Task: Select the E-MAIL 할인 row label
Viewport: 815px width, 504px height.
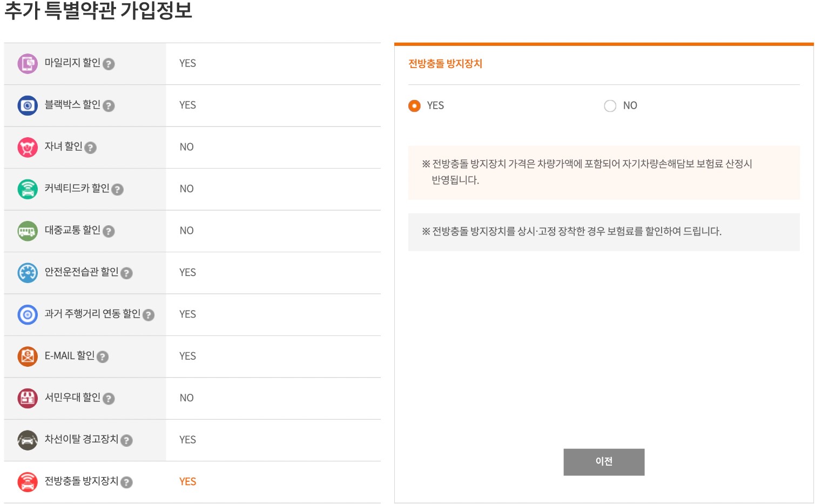Action: [x=70, y=355]
